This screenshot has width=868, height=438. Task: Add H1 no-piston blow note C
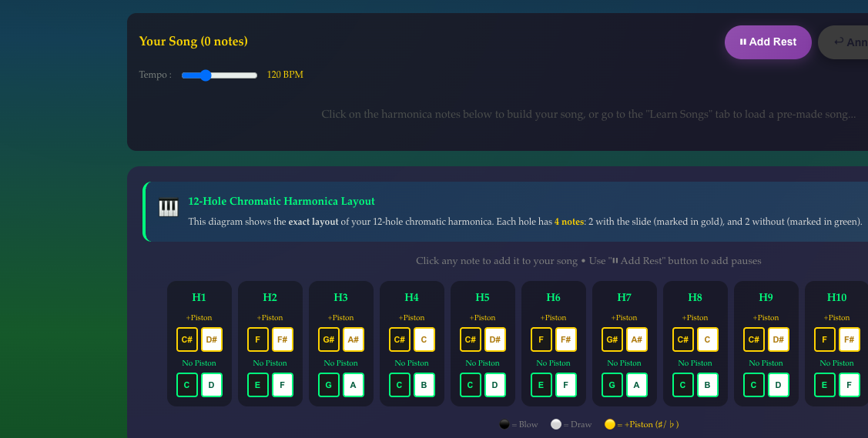point(187,385)
